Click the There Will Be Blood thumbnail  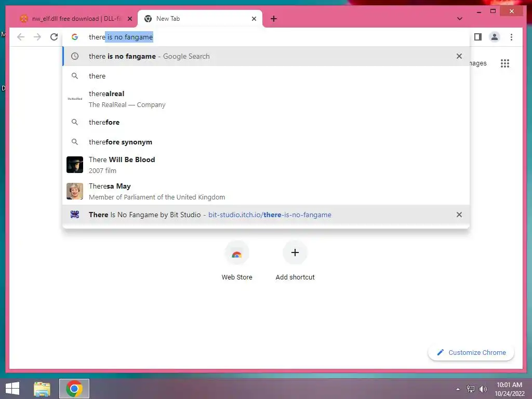[x=75, y=165]
